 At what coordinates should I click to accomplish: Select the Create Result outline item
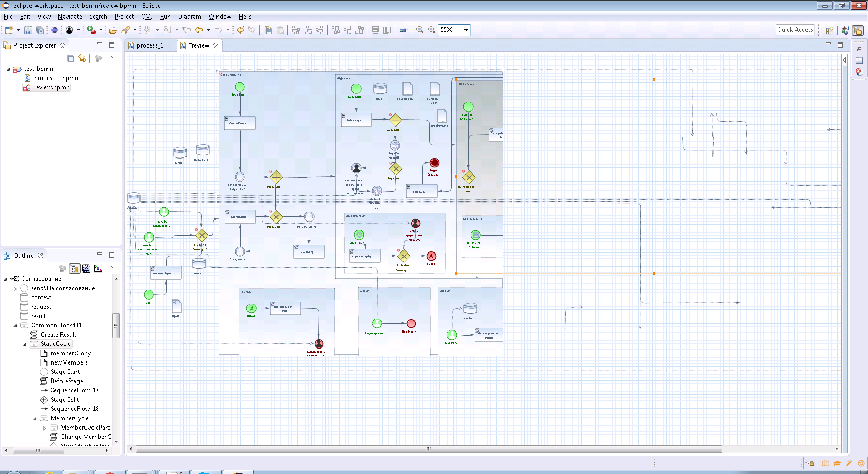[58, 335]
